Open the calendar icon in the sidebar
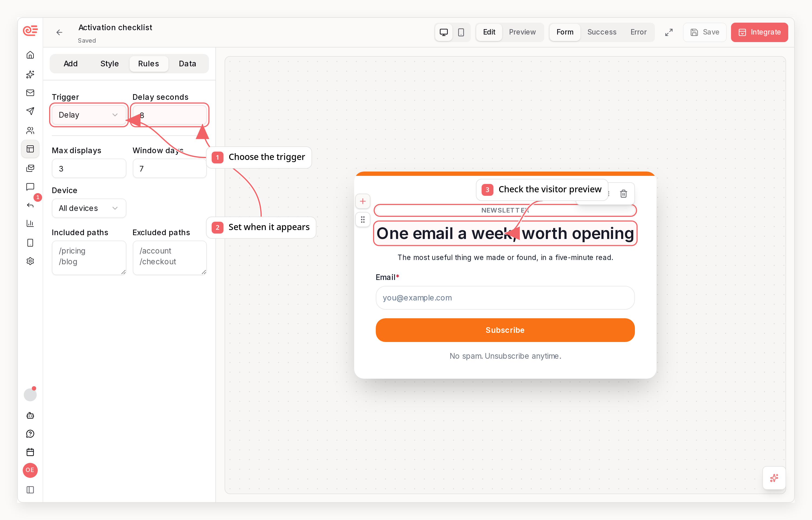Screen dimensions: 812x520 (x=30, y=452)
